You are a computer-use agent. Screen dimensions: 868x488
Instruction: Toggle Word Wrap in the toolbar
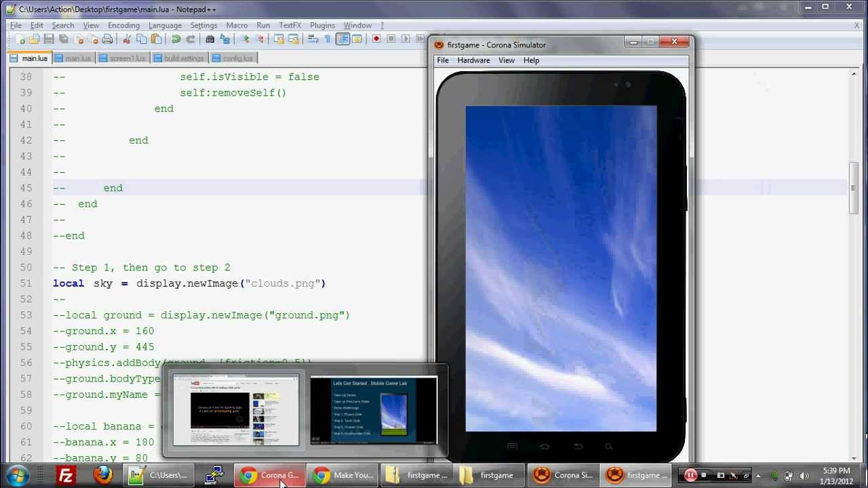click(x=313, y=39)
